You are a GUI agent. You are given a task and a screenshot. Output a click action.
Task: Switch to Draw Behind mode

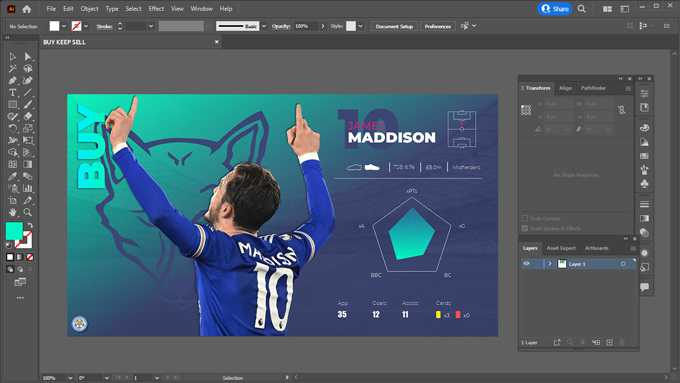click(20, 269)
